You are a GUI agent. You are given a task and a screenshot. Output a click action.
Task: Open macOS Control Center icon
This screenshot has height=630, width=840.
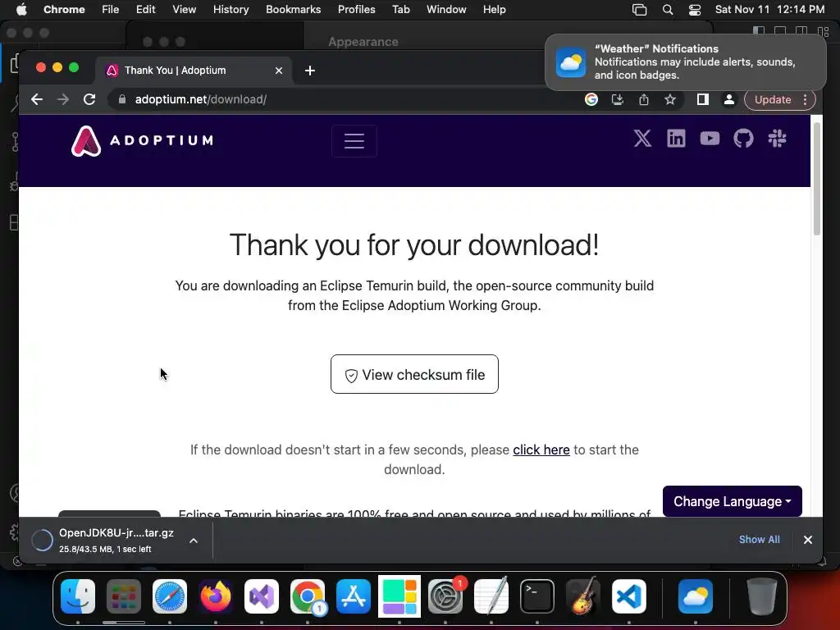tap(695, 10)
